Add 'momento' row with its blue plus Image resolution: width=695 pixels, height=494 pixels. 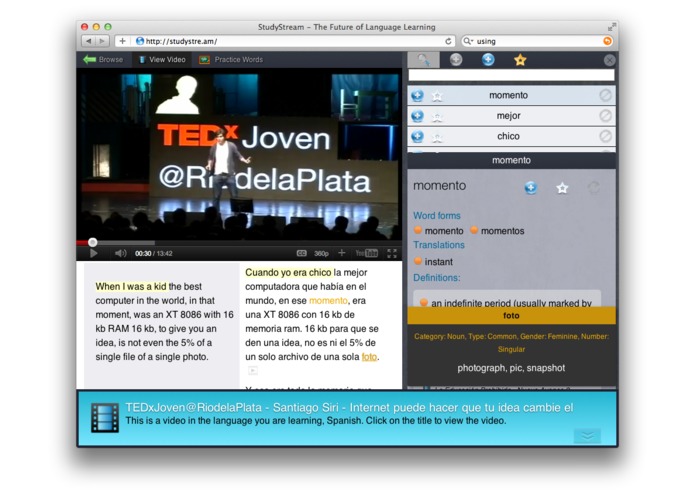[x=417, y=95]
